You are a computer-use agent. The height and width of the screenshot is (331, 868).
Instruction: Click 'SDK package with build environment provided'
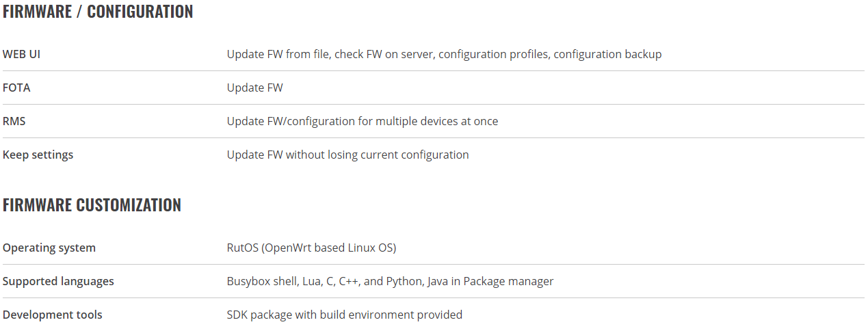(345, 315)
